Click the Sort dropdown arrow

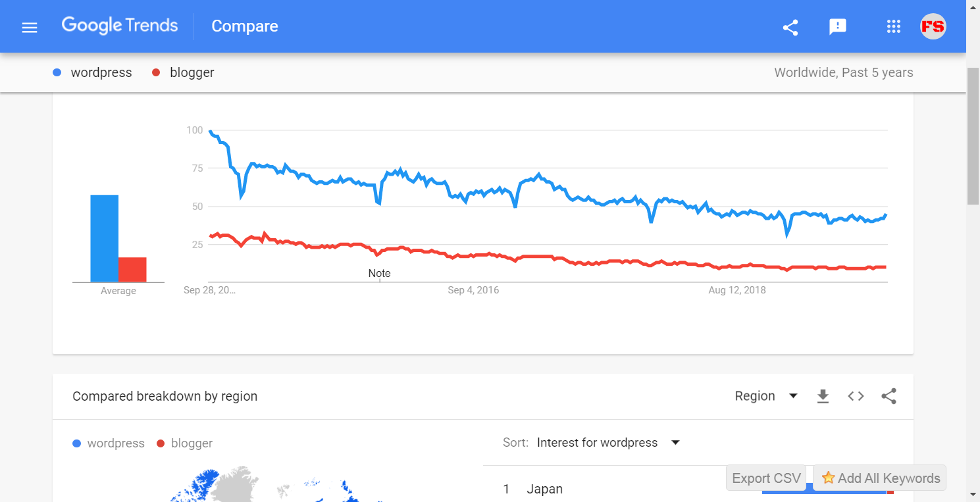coord(675,443)
